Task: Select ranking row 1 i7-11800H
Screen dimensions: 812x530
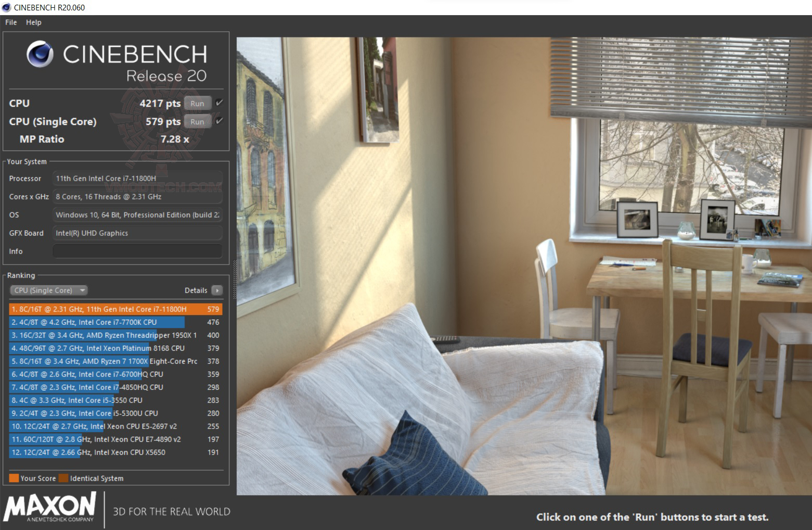Action: (115, 309)
